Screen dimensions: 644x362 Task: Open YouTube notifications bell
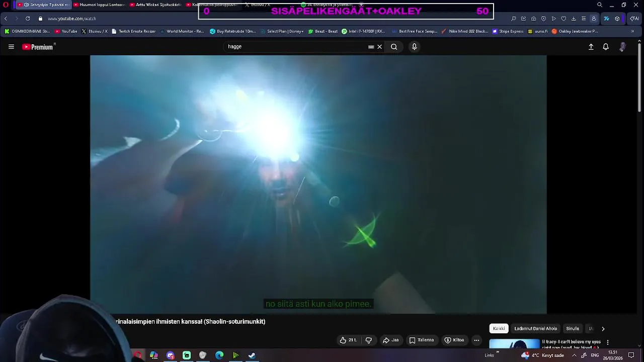(x=606, y=47)
